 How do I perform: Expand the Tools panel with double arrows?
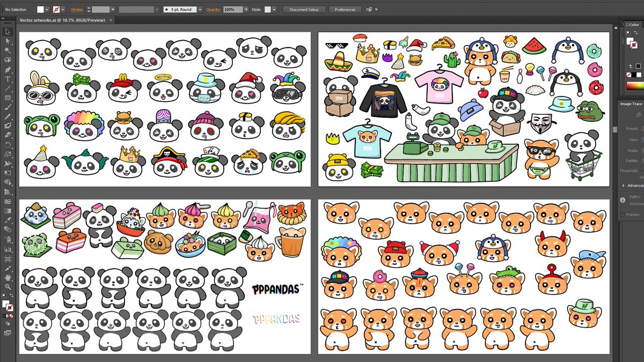click(x=3, y=18)
